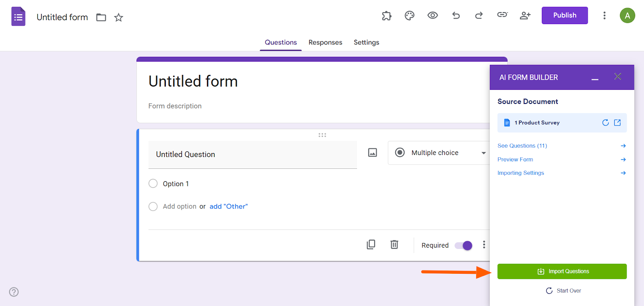Delete the Untitled Question
Viewport: 644px width, 306px height.
[x=394, y=244]
